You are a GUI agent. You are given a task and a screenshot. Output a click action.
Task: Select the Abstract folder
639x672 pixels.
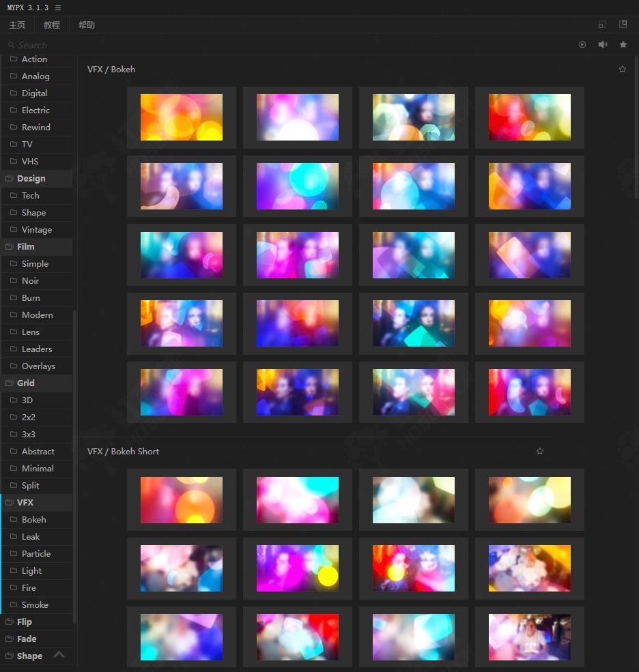point(37,451)
